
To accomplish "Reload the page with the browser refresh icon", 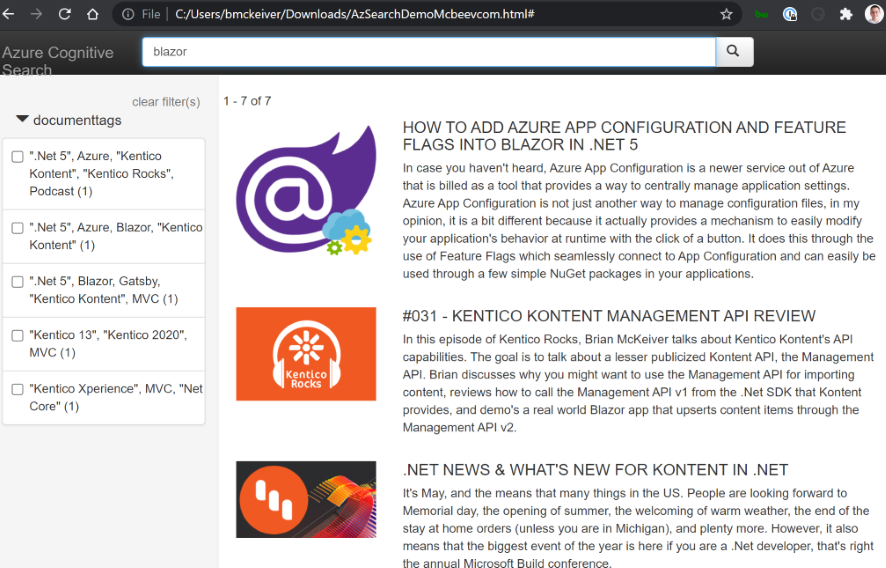I will (64, 14).
